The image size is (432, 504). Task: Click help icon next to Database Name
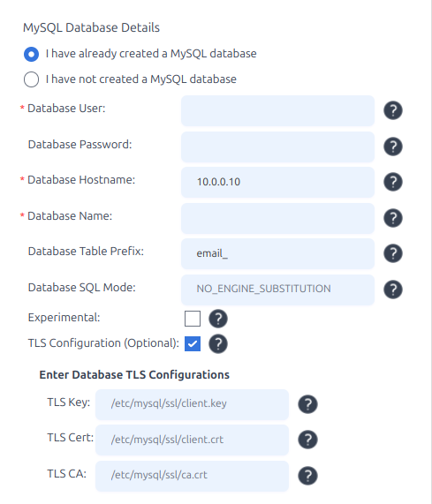(393, 218)
